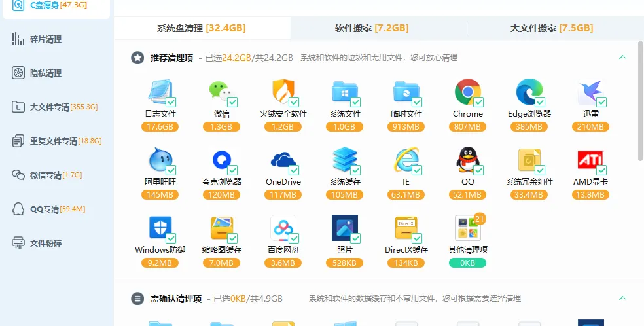Toggle the 百度网盘 checkbox
Screen dimensions: 644x326
[x=294, y=238]
